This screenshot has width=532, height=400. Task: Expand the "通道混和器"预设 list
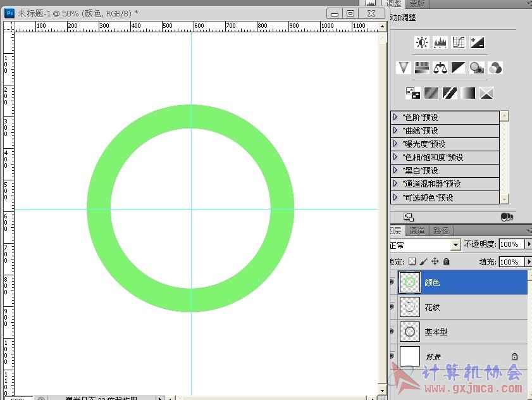pyautogui.click(x=395, y=184)
